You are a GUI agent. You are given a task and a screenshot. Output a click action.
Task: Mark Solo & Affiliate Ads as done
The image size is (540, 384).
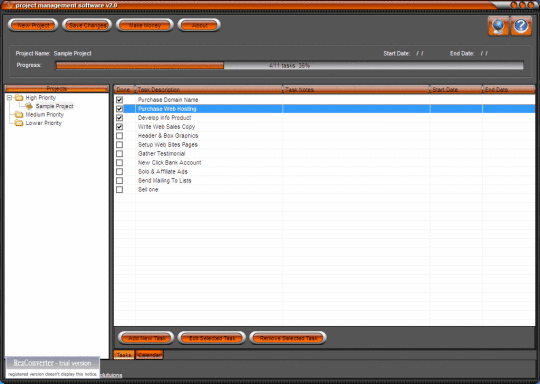[x=120, y=172]
